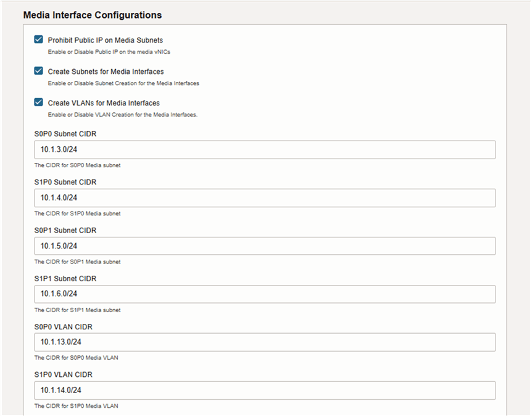Toggle Create Subnets for Media Interfaces
The width and height of the screenshot is (532, 417).
[x=38, y=71]
